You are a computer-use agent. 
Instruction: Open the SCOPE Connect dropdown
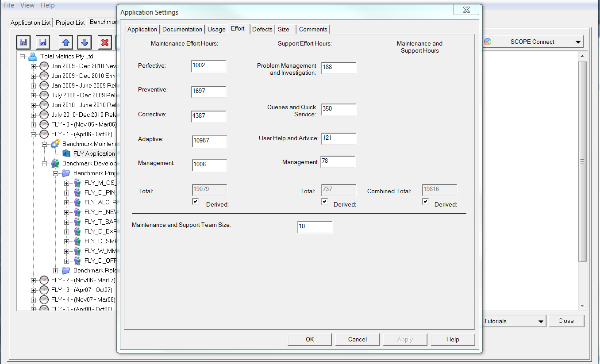click(x=579, y=41)
